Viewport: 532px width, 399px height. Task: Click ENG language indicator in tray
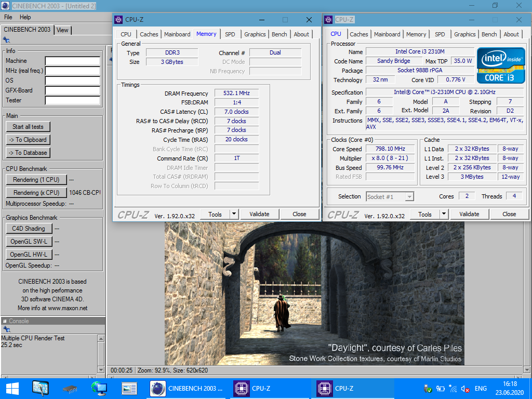pos(481,389)
